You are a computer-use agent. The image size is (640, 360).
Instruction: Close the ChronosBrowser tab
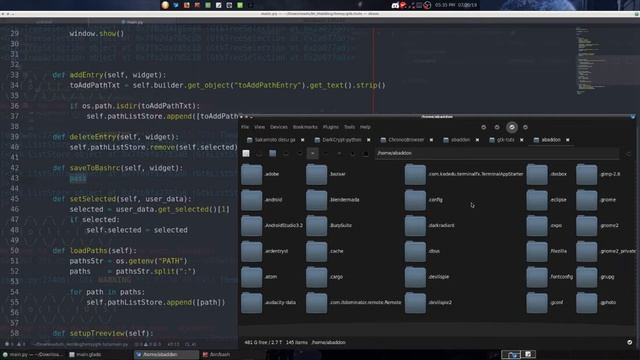coord(431,140)
